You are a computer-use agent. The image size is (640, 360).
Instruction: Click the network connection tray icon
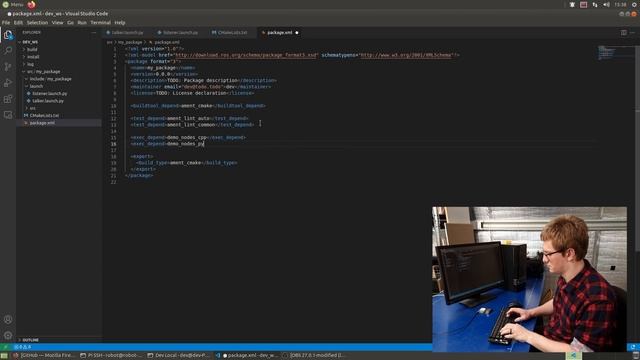tap(595, 4)
